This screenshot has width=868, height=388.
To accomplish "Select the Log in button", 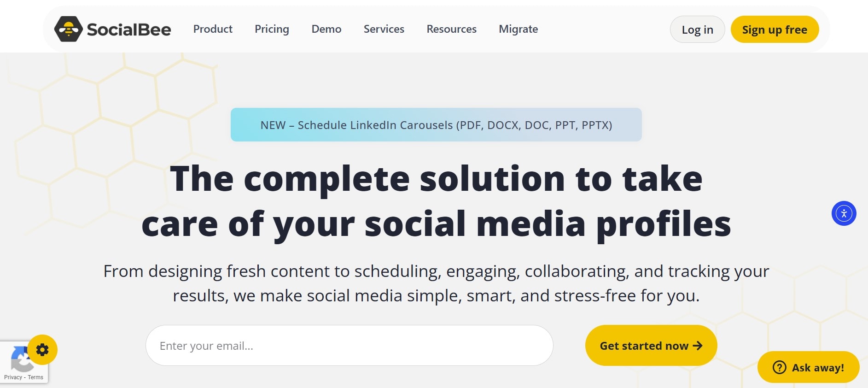I will (697, 29).
